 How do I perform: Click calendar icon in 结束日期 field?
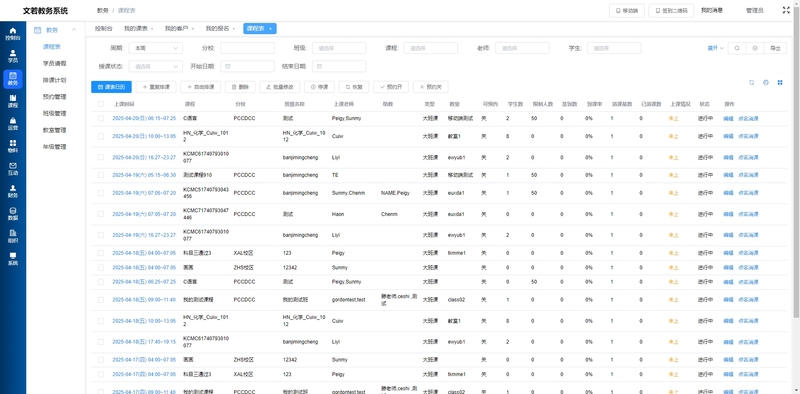319,66
